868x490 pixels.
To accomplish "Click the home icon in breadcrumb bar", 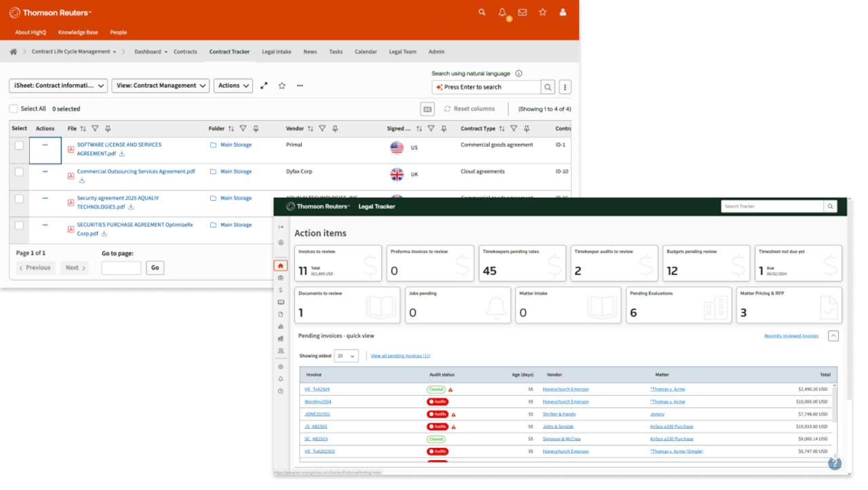I will [x=14, y=52].
